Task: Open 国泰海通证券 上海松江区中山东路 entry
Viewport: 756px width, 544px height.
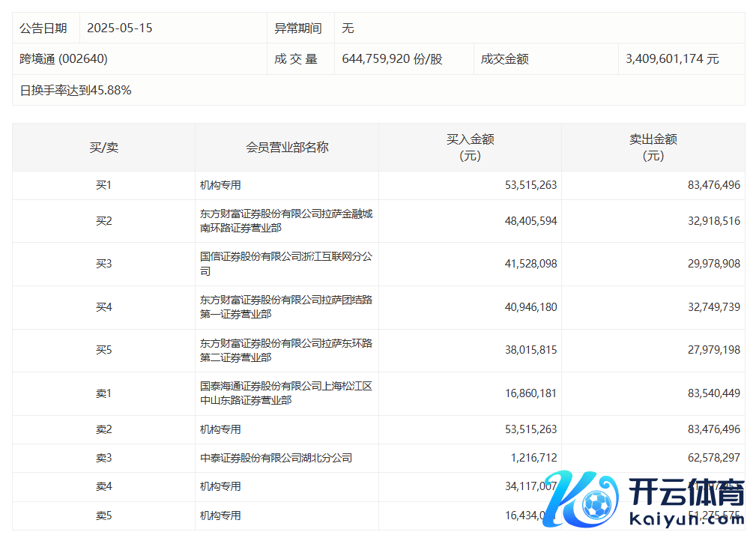Action: click(285, 393)
